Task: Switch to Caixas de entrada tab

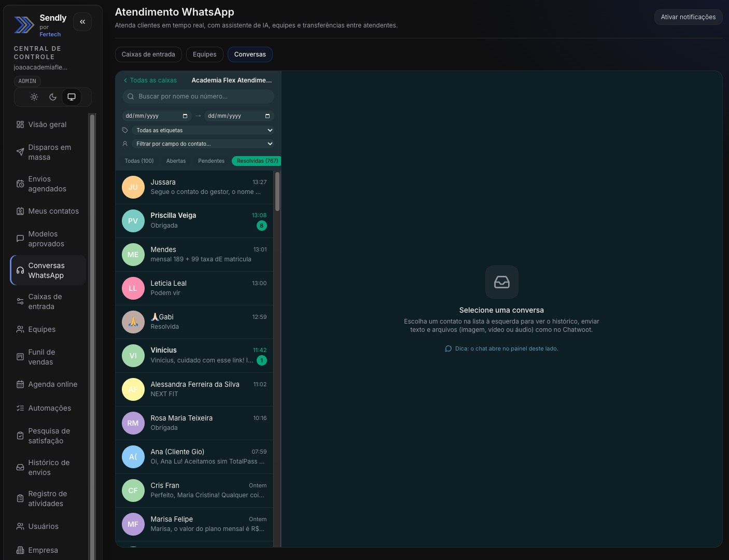Action: pos(148,54)
